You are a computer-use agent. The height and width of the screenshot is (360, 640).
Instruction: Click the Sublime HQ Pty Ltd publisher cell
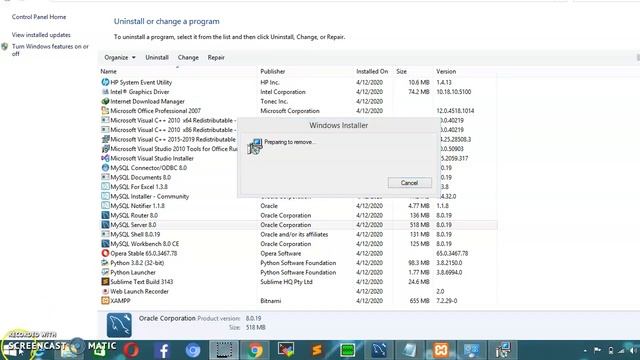286,282
